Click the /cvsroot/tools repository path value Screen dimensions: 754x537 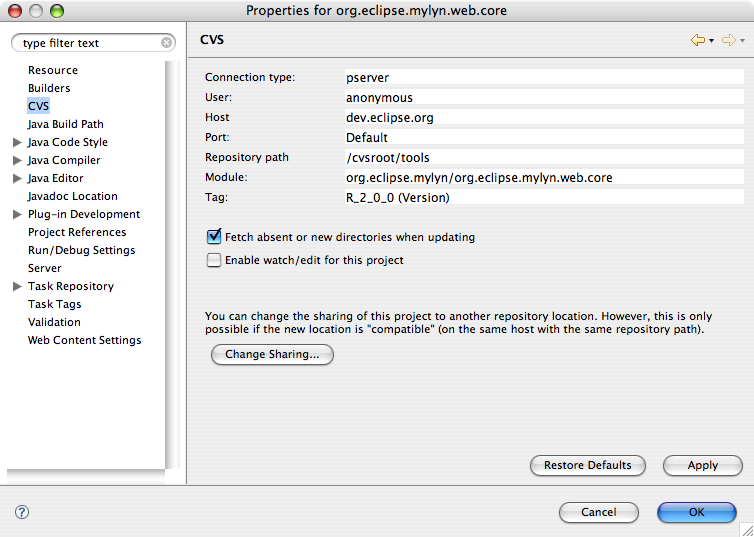click(x=544, y=158)
